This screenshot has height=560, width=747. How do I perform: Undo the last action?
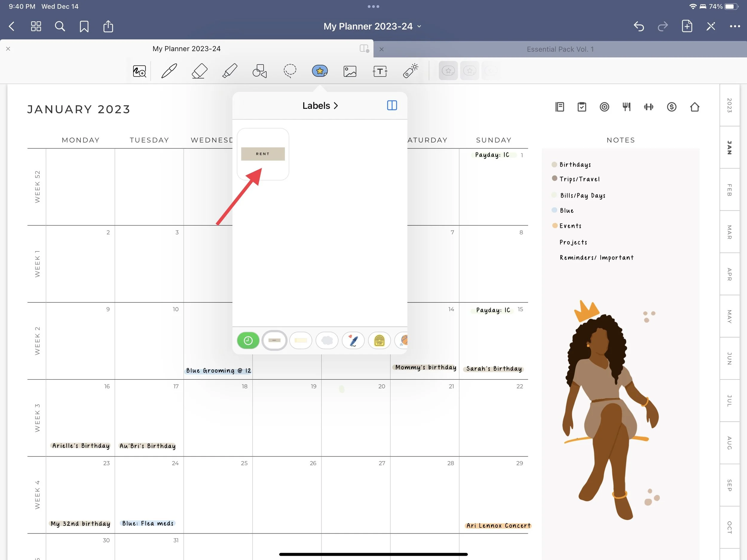point(639,26)
